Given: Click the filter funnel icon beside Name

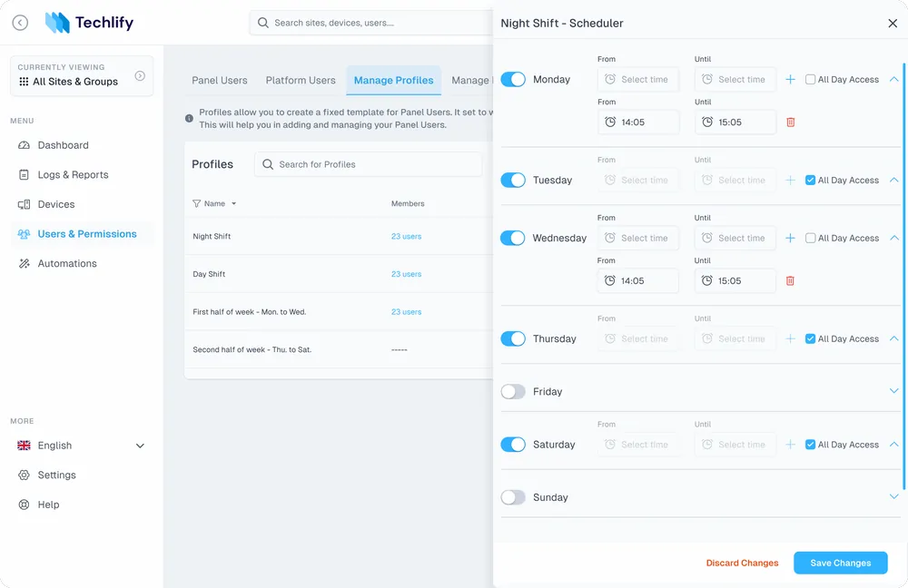Looking at the screenshot, I should tap(196, 204).
